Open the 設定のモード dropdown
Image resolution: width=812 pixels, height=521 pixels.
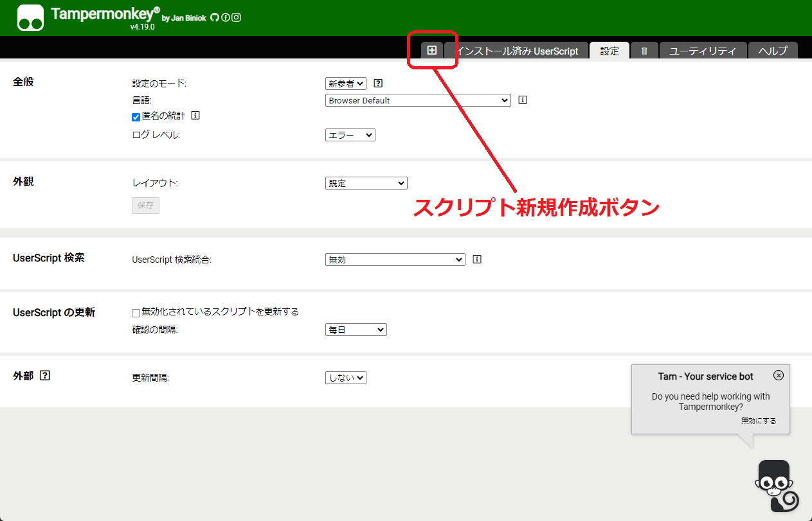point(345,83)
